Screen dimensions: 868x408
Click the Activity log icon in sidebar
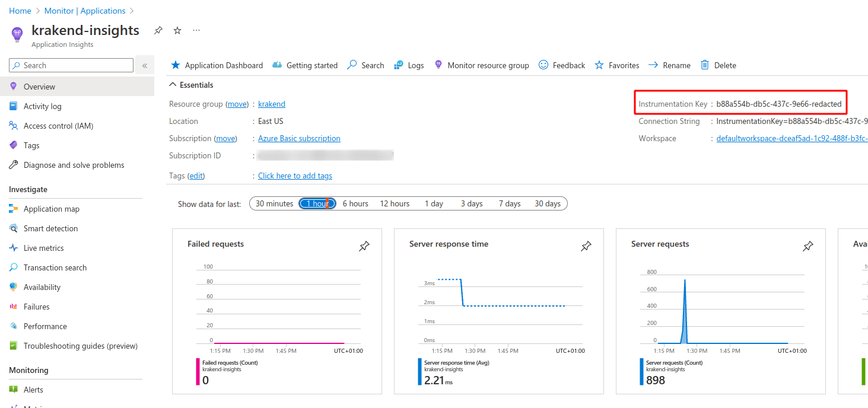[x=13, y=106]
